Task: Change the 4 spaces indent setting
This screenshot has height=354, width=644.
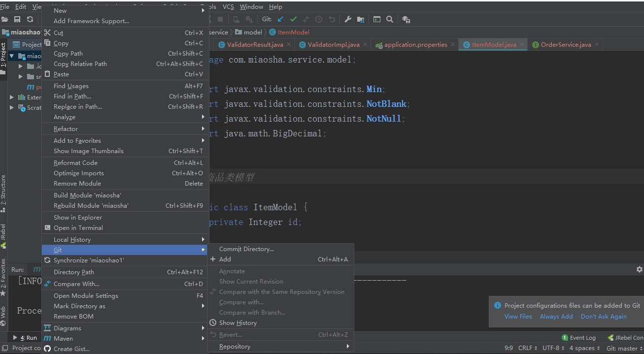Action: click(584, 348)
